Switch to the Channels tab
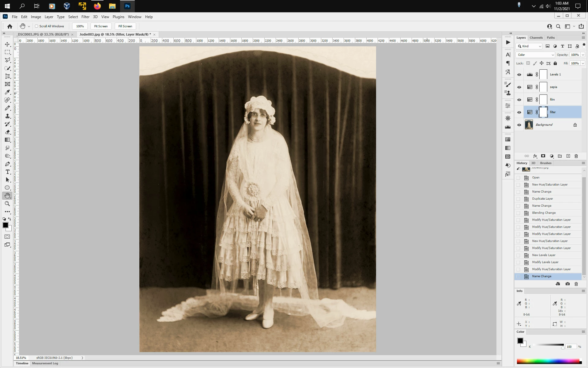Image resolution: width=588 pixels, height=368 pixels. pos(536,38)
